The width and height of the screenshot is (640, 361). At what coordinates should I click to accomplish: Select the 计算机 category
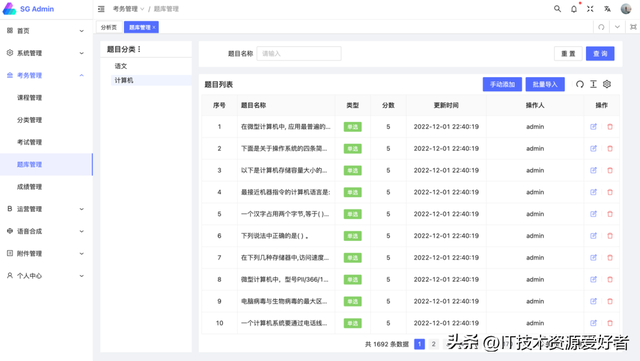[151, 80]
